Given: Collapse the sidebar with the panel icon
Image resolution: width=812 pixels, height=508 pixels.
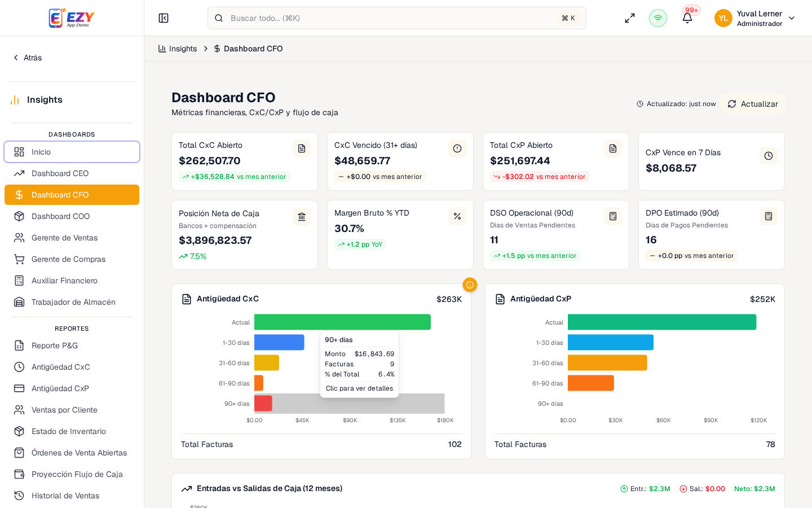Looking at the screenshot, I should click(x=164, y=18).
